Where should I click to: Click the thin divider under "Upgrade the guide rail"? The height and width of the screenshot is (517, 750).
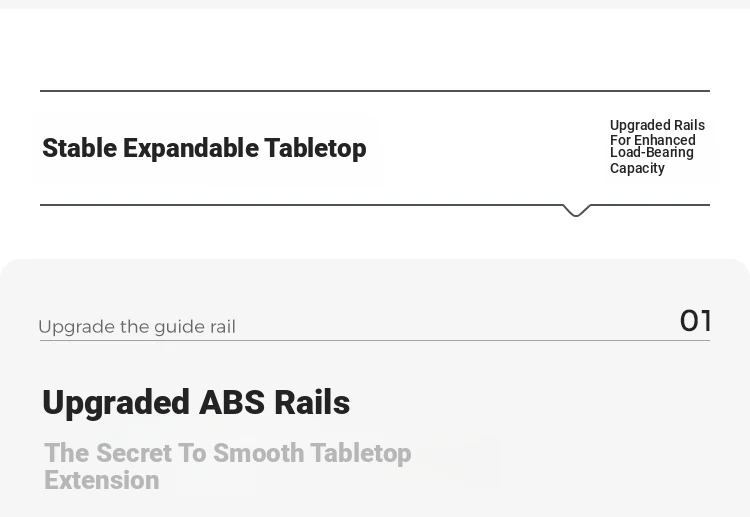point(375,341)
